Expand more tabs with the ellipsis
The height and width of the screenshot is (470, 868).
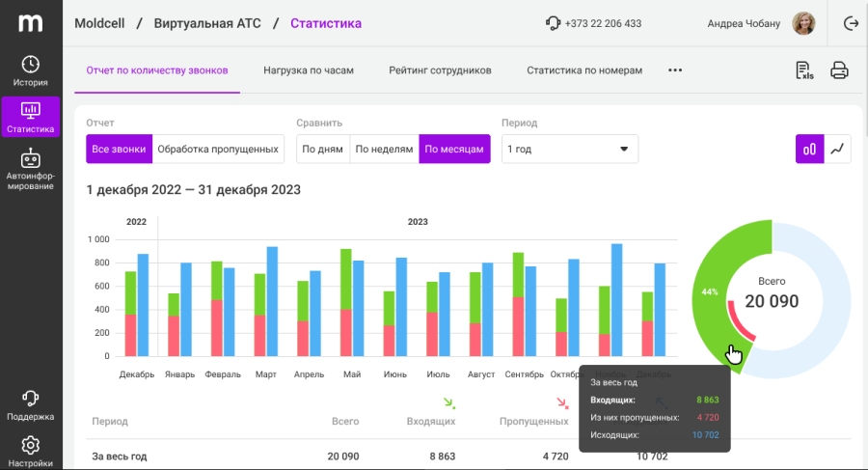(x=675, y=70)
